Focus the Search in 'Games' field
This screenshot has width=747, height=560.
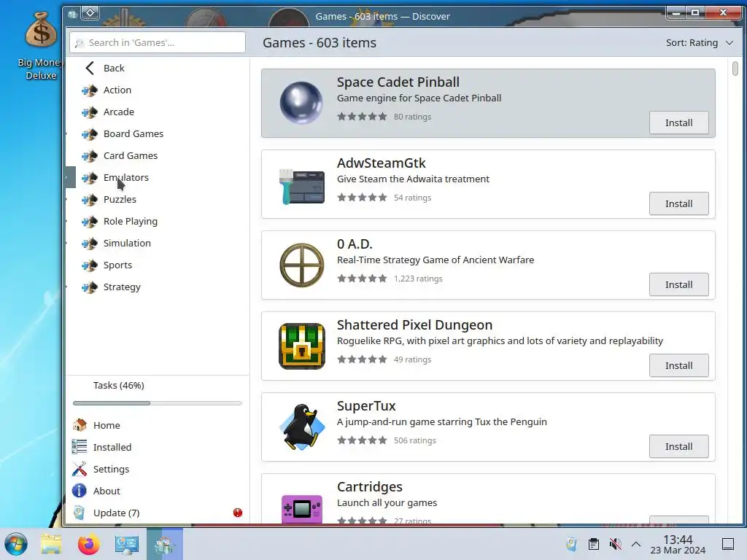[158, 43]
